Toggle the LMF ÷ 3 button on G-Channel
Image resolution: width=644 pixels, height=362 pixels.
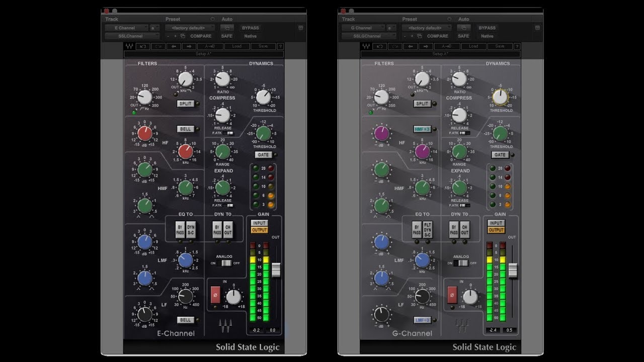(422, 320)
